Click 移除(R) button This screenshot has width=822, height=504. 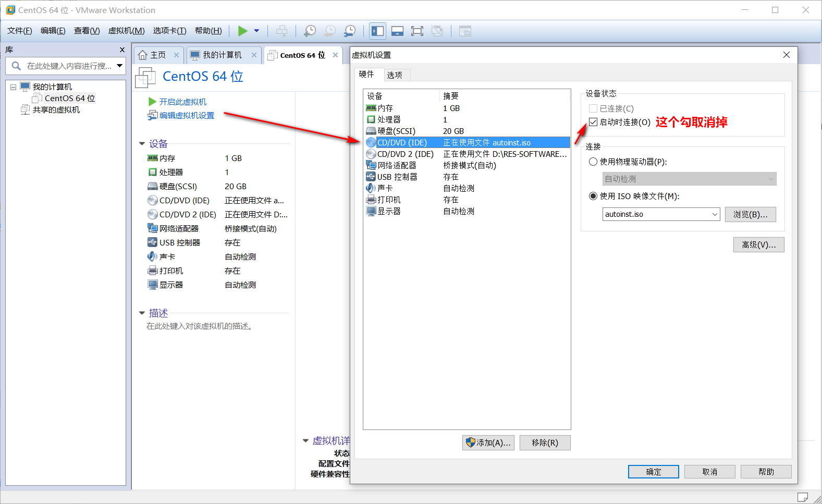tap(545, 442)
